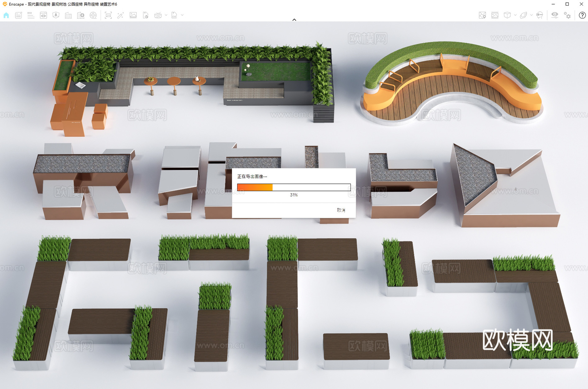Open the view management window icon

tap(43, 15)
